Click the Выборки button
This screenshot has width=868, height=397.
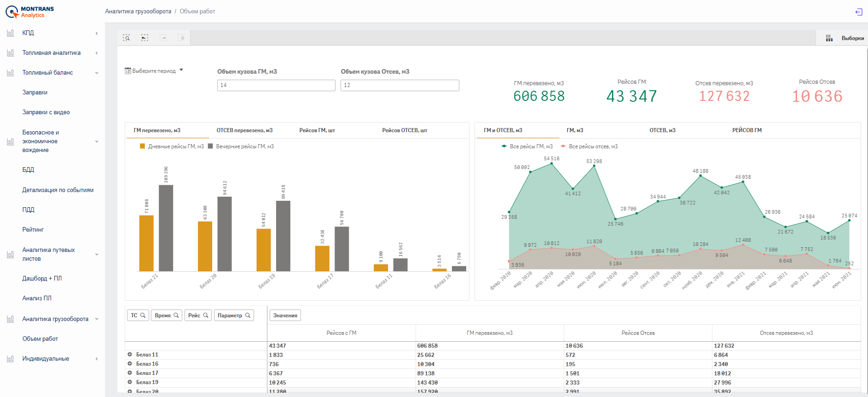click(x=852, y=38)
